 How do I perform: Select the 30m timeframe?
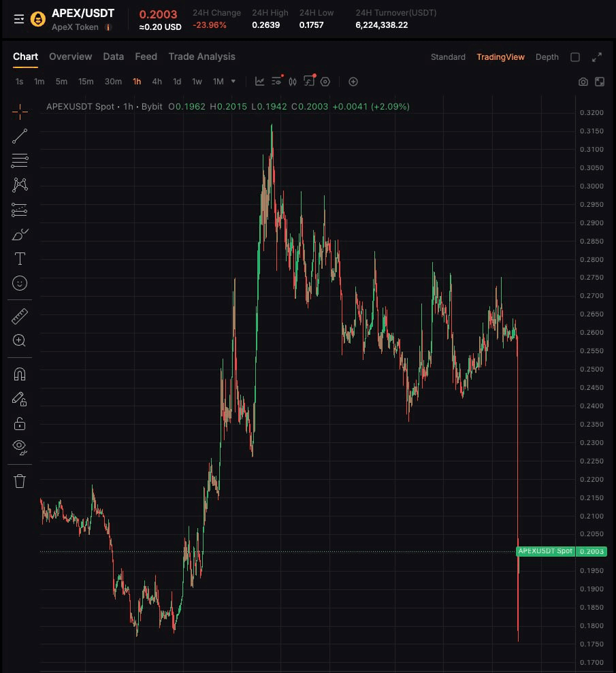pyautogui.click(x=113, y=82)
